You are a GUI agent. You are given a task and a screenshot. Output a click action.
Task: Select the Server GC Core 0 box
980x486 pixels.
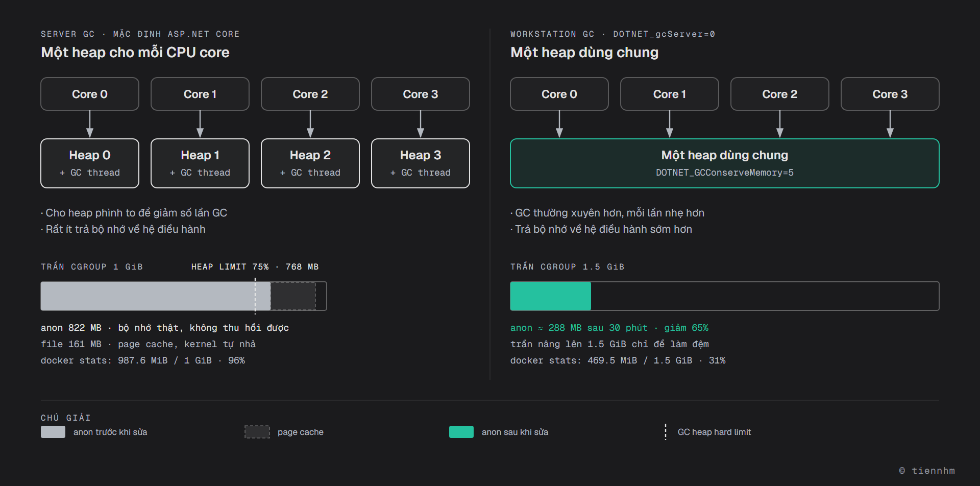[90, 94]
